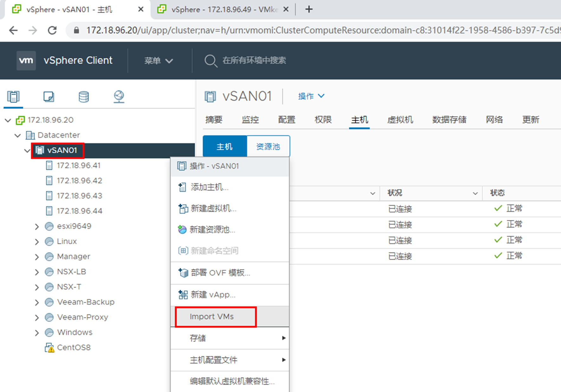The image size is (561, 392).
Task: Select the 主机 sub-tab button
Action: [x=225, y=146]
